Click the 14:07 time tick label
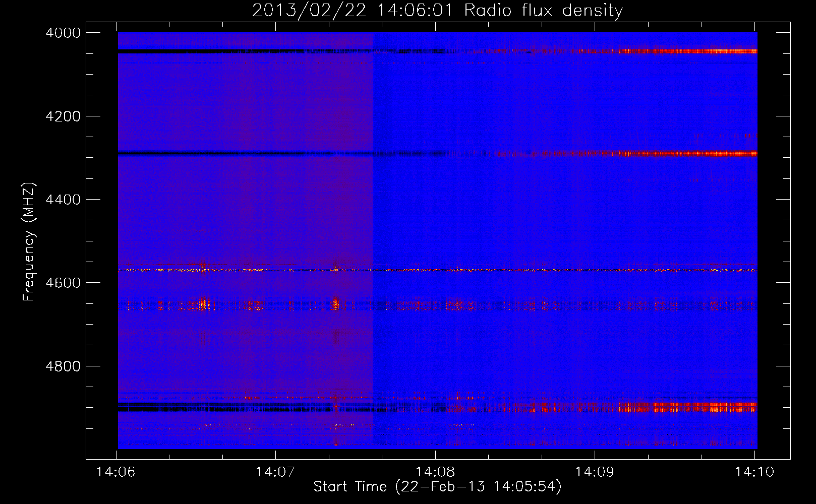The height and width of the screenshot is (504, 816). click(275, 472)
